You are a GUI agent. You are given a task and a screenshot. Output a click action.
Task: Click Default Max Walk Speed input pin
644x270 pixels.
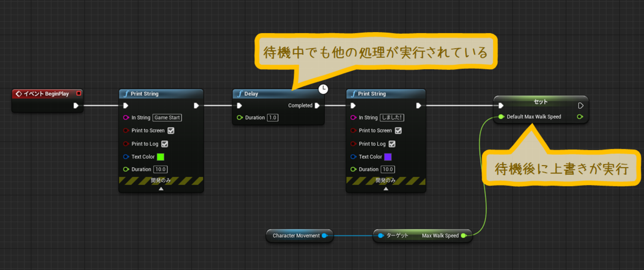click(x=501, y=117)
